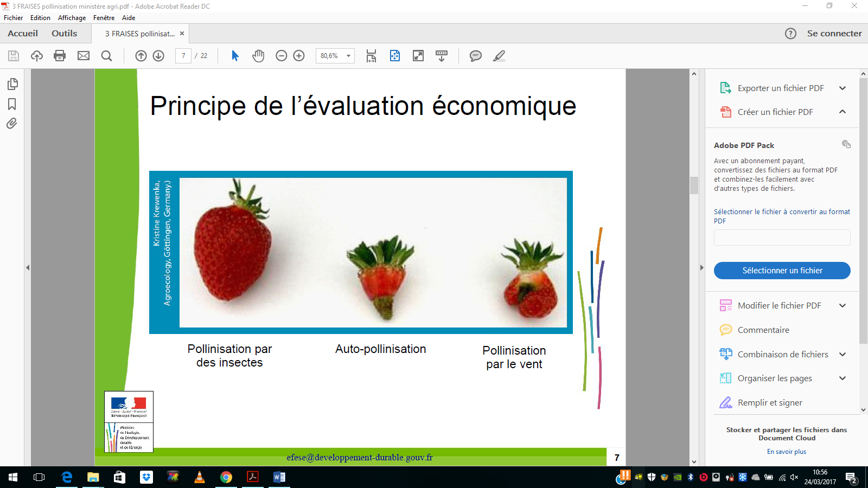This screenshot has height=488, width=868.
Task: Select the hand pan tool
Action: click(x=258, y=56)
